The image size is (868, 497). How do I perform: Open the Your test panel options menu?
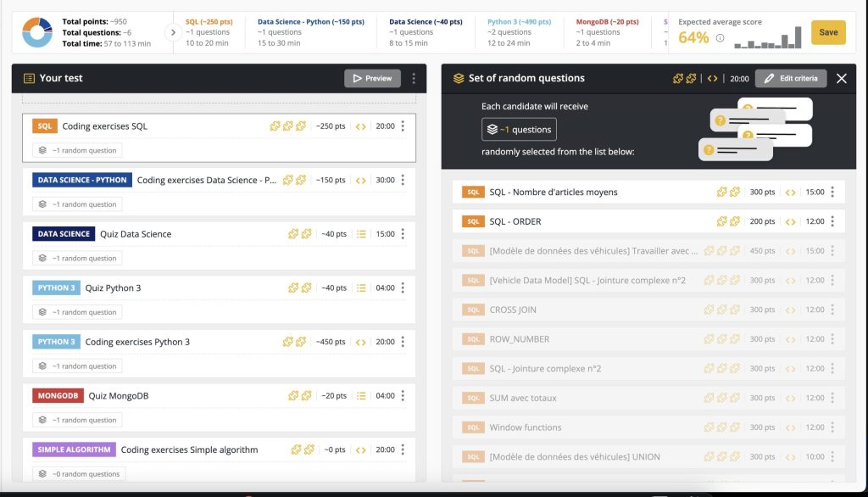(x=414, y=79)
